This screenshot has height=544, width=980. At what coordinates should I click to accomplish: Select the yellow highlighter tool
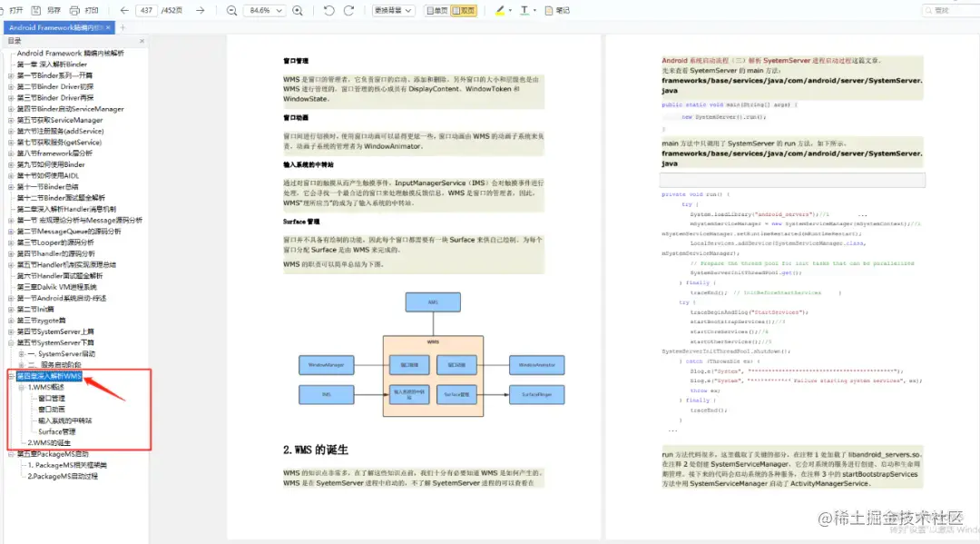click(499, 11)
